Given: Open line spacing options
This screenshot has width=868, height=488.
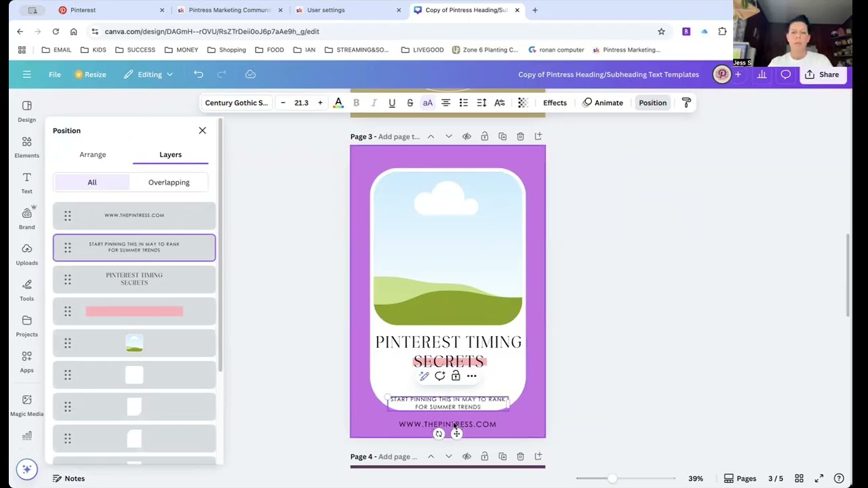Looking at the screenshot, I should pos(481,103).
